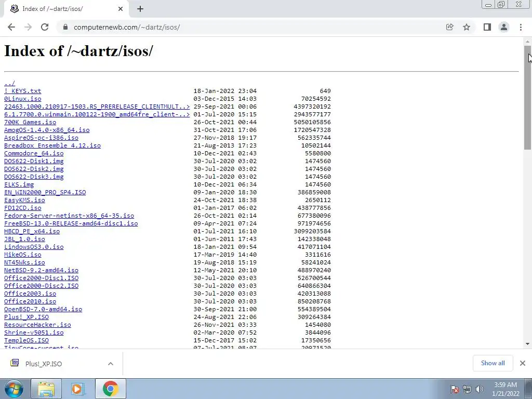532x399 pixels.
Task: Open the volume speaker tray icon
Action: pyautogui.click(x=479, y=389)
